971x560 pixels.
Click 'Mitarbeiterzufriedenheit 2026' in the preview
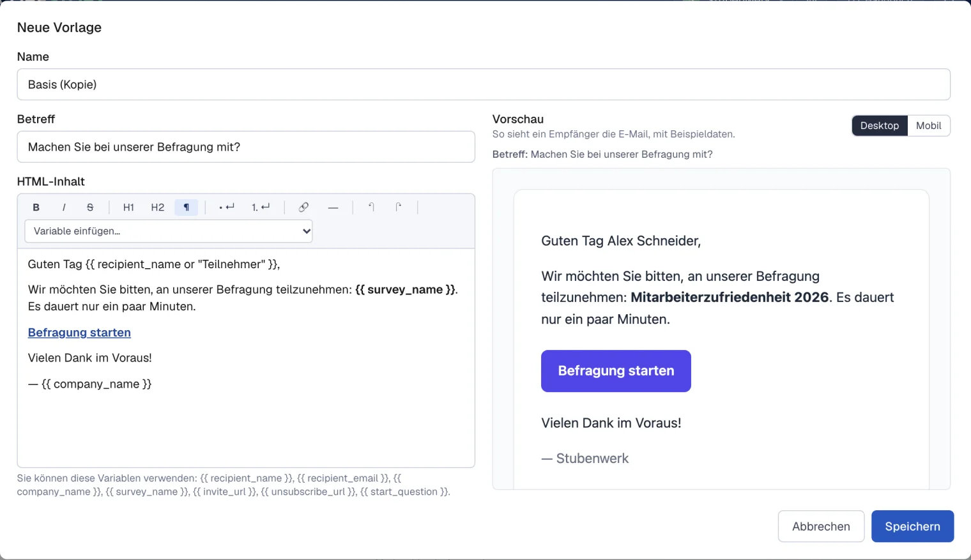(730, 298)
